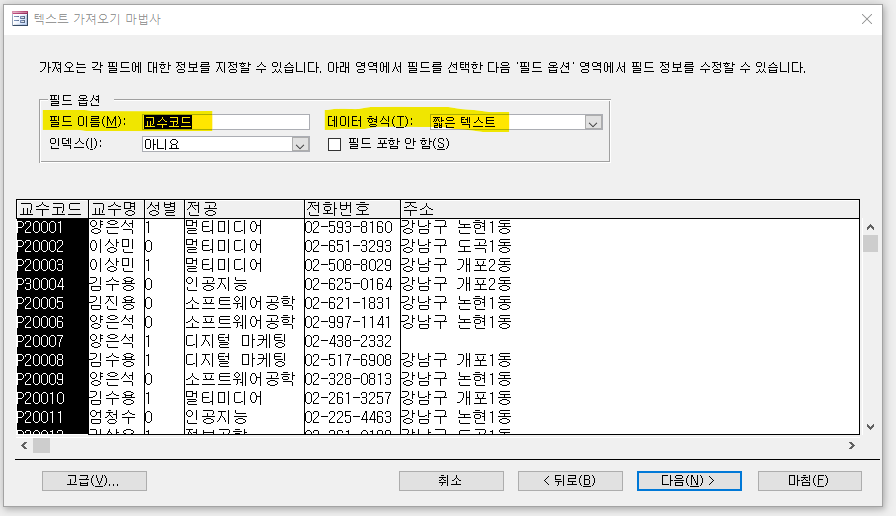Screen dimensions: 896x516
Task: Click phone number 02-508-8029
Action: click(349, 265)
